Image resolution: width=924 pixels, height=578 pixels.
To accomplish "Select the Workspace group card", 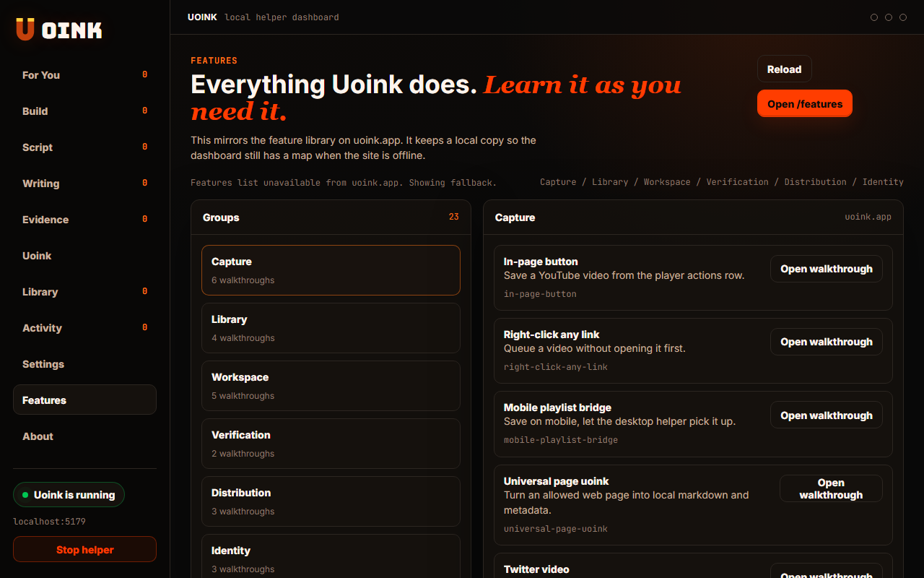I will tap(331, 386).
